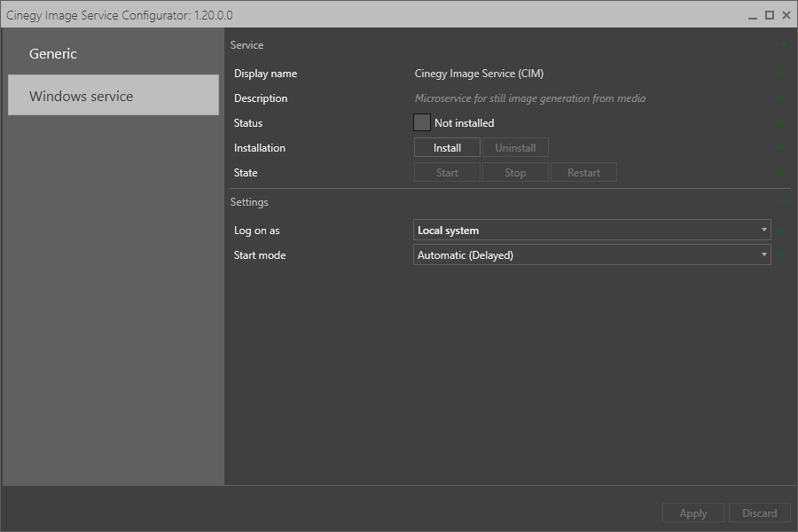This screenshot has height=532, width=798.
Task: Click the 'Installation' label
Action: click(x=260, y=148)
